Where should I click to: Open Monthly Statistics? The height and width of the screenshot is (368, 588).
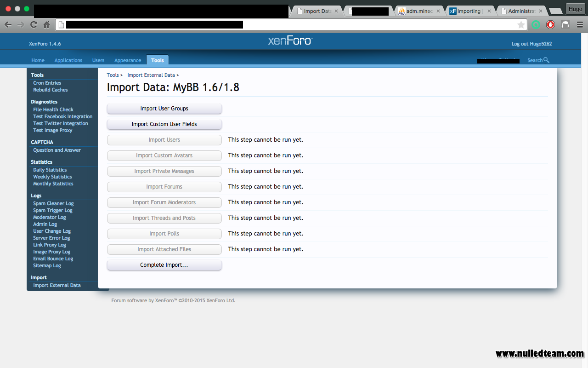pos(53,184)
